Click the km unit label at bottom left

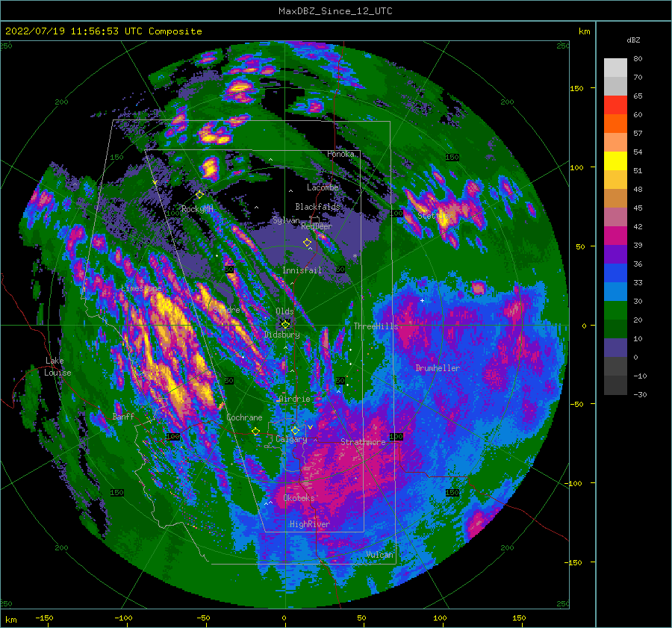(x=10, y=620)
